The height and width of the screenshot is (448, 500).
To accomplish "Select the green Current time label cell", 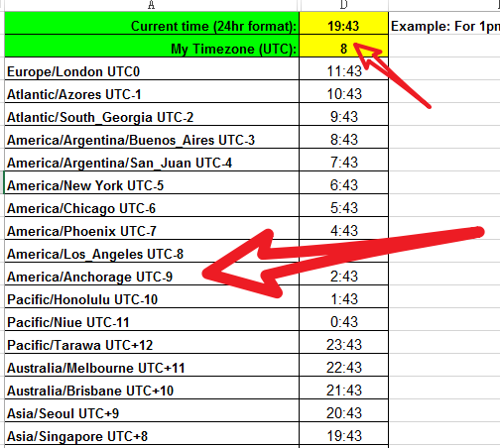I will click(152, 23).
